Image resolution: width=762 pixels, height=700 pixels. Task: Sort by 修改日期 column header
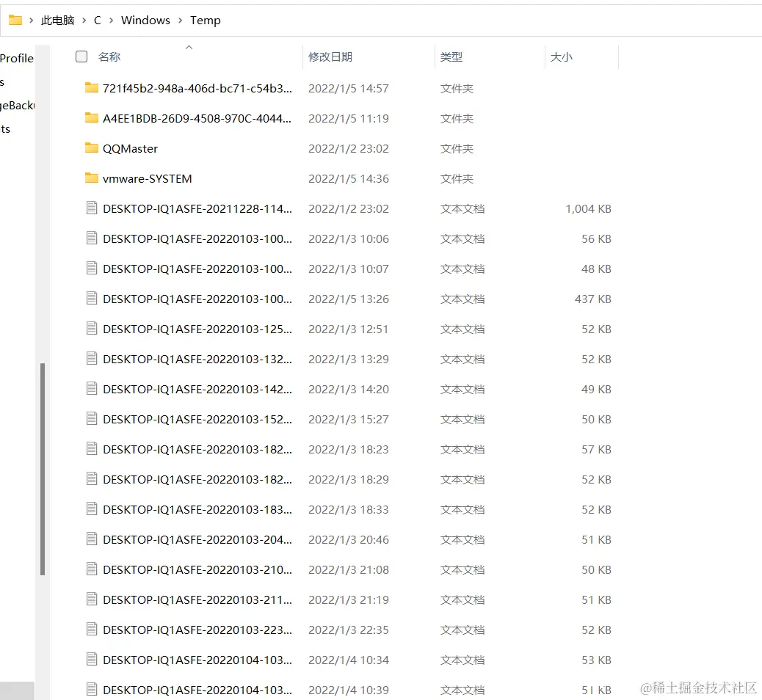click(330, 56)
